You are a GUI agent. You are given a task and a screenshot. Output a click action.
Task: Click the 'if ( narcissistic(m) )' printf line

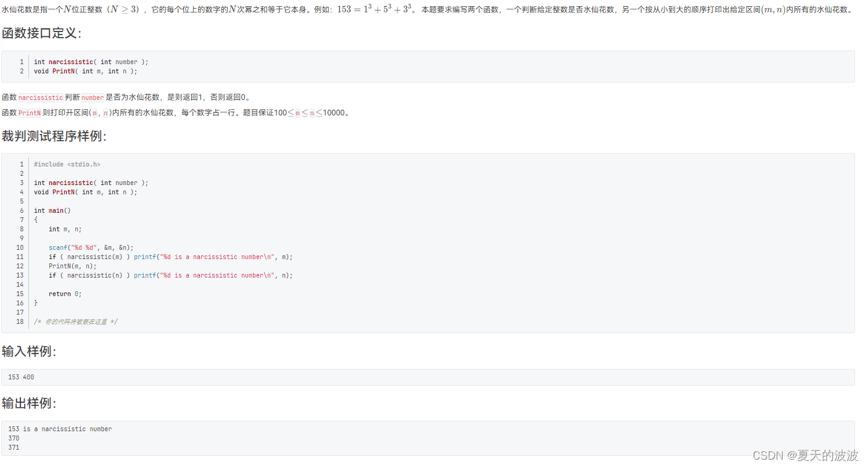(x=171, y=257)
